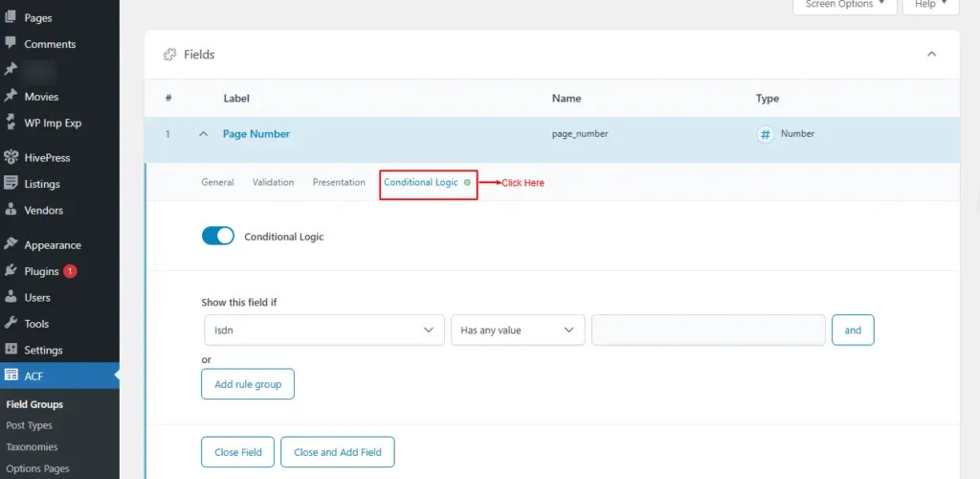Click the Number type hash icon

click(765, 135)
